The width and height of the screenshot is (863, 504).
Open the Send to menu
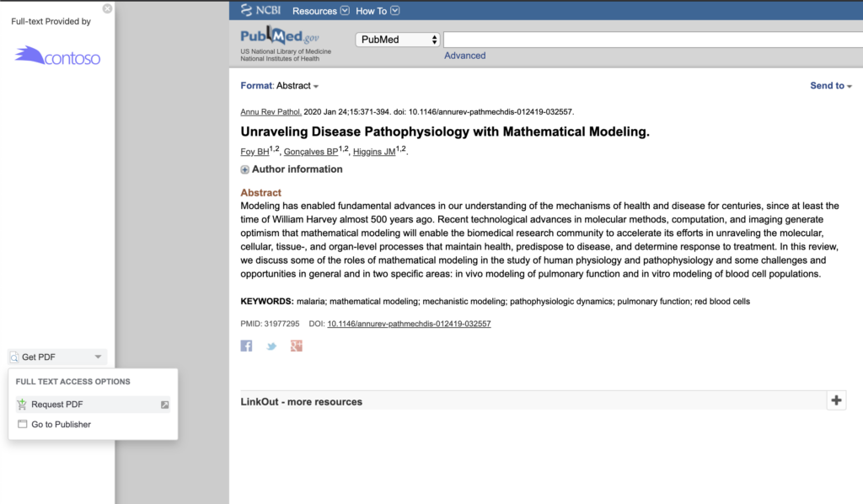click(830, 86)
